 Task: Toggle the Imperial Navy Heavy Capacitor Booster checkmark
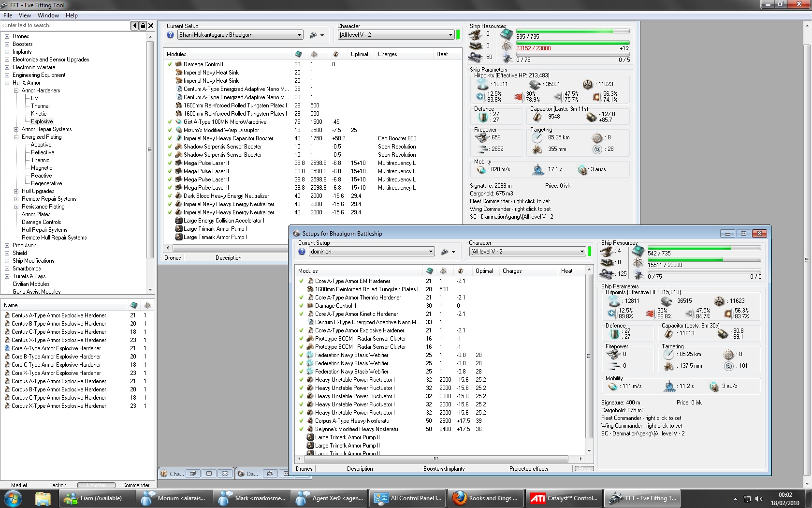[x=170, y=138]
